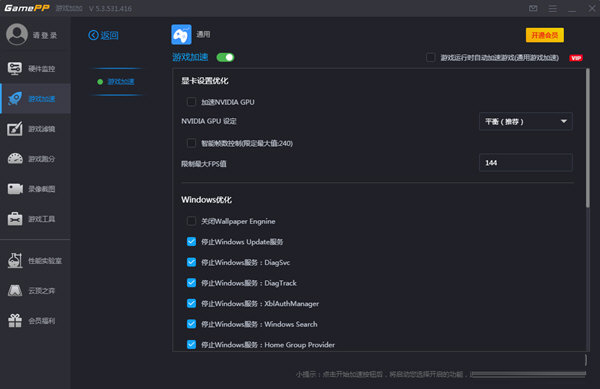Open the video recording camera icon
Screen dimensions: 600x389
tap(15, 189)
